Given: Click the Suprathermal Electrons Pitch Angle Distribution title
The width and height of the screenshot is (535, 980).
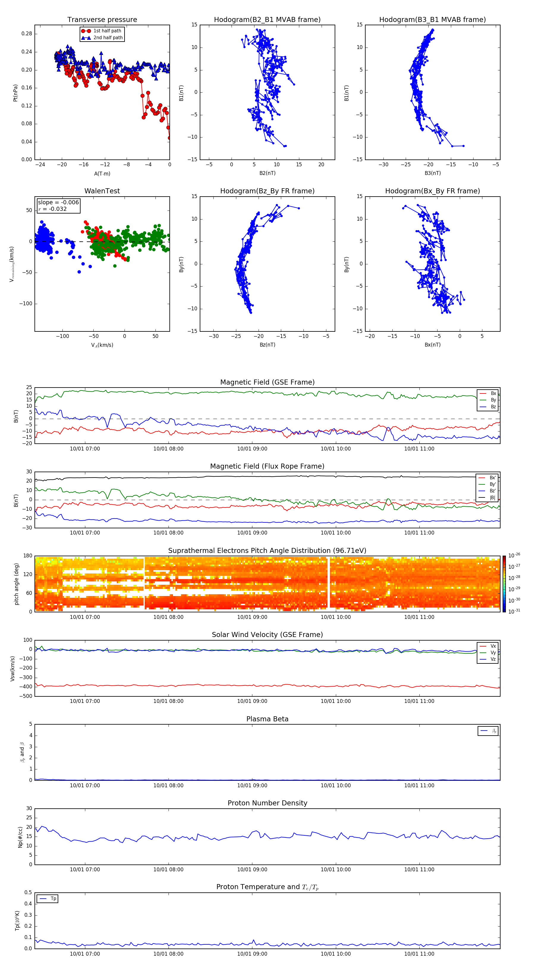Looking at the screenshot, I should [267, 551].
